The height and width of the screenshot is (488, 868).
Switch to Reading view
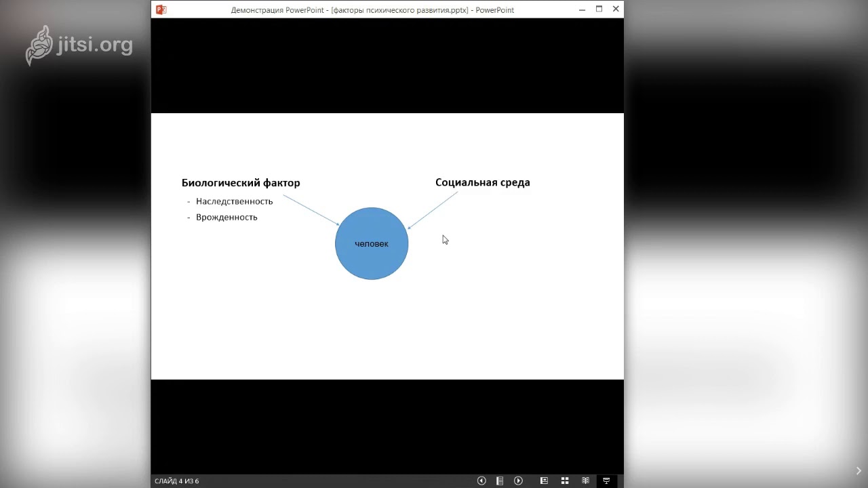tap(585, 481)
